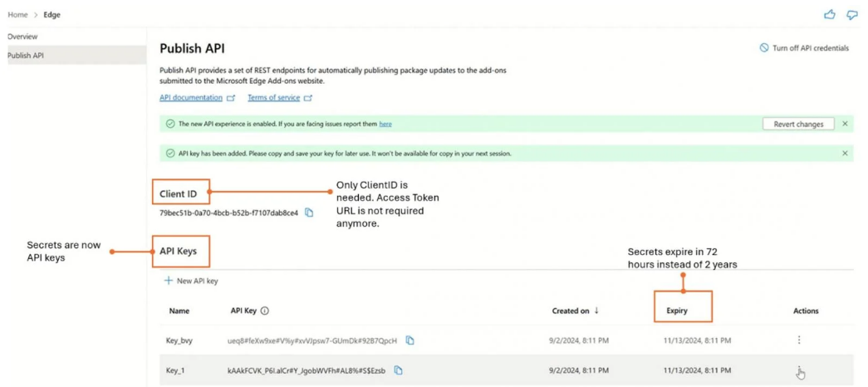Click the Key_1 API key string
The width and height of the screenshot is (868, 387).
coord(306,370)
